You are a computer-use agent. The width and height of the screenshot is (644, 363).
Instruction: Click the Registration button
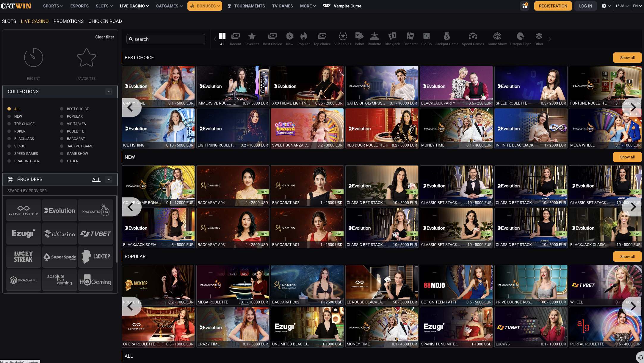(553, 6)
